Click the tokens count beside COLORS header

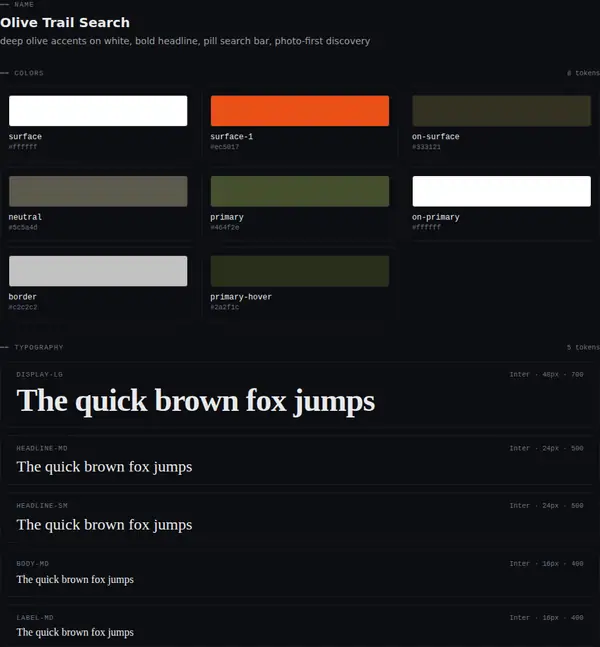click(x=583, y=73)
